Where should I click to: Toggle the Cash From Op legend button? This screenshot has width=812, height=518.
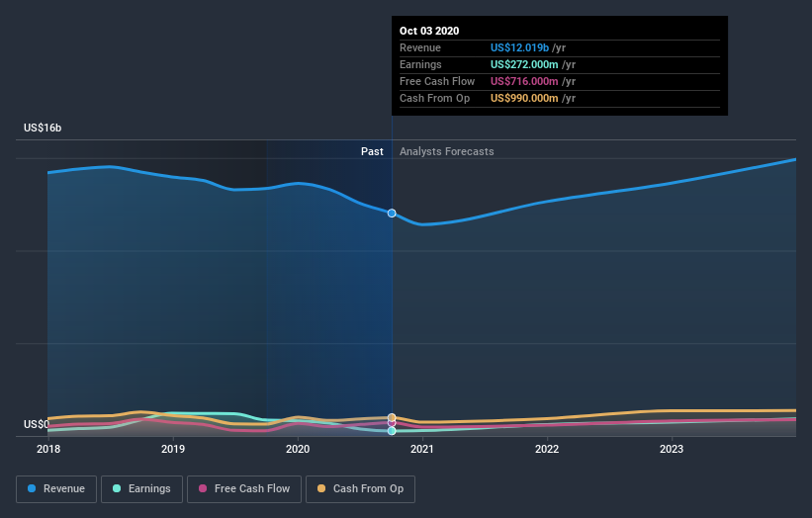[x=360, y=489]
